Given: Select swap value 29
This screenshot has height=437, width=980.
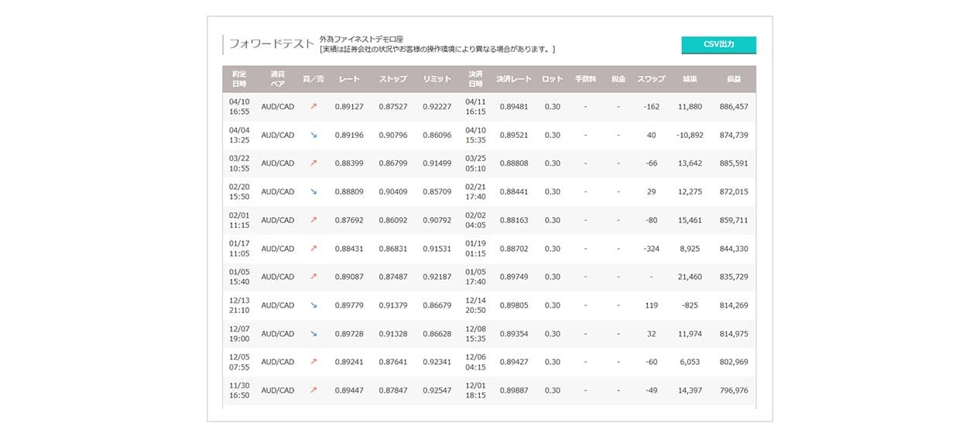Looking at the screenshot, I should pyautogui.click(x=651, y=191).
